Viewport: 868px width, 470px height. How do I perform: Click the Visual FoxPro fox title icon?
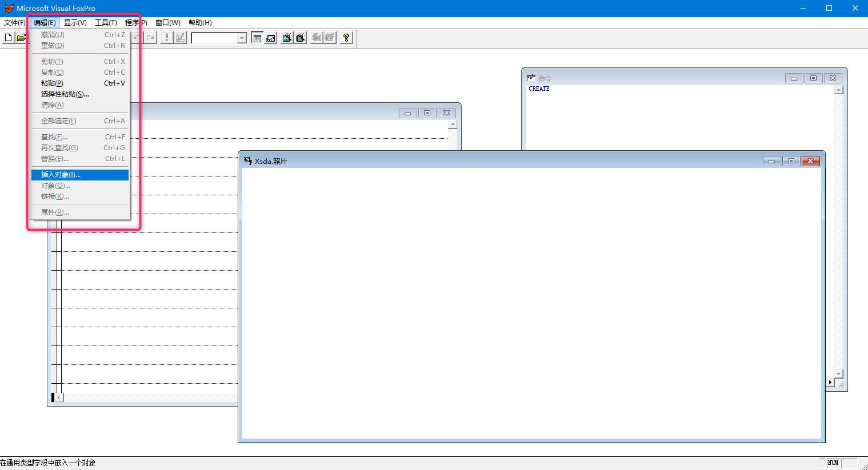pos(9,8)
